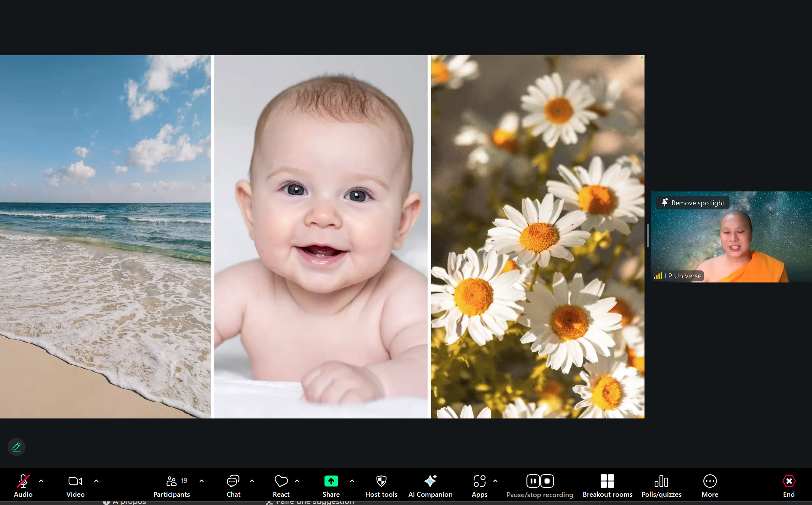Click Remove spotlight on LP Universe
This screenshot has width=812, height=505.
click(x=693, y=203)
